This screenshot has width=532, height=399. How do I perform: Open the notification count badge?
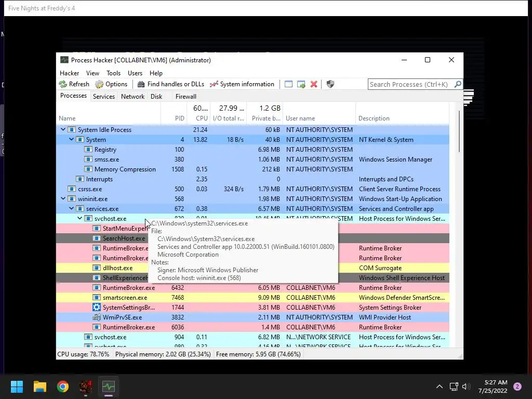pyautogui.click(x=517, y=387)
